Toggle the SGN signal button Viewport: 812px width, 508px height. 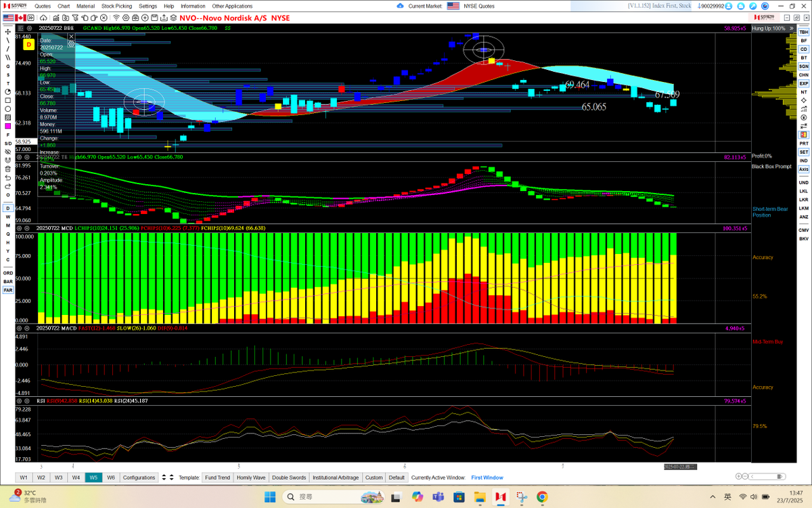803,66
